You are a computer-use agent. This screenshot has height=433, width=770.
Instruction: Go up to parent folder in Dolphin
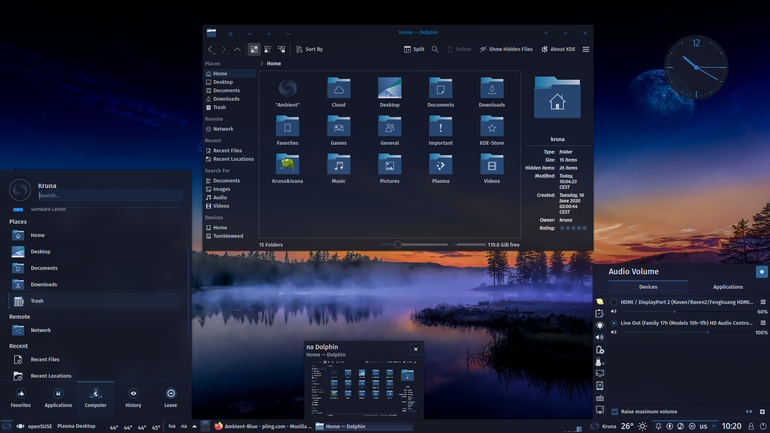(x=237, y=49)
